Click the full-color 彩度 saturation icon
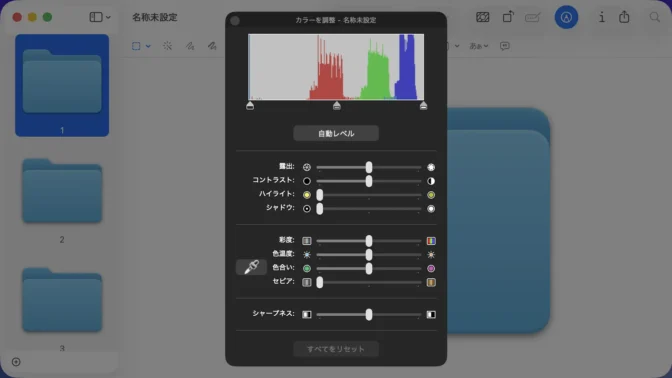 pyautogui.click(x=431, y=241)
